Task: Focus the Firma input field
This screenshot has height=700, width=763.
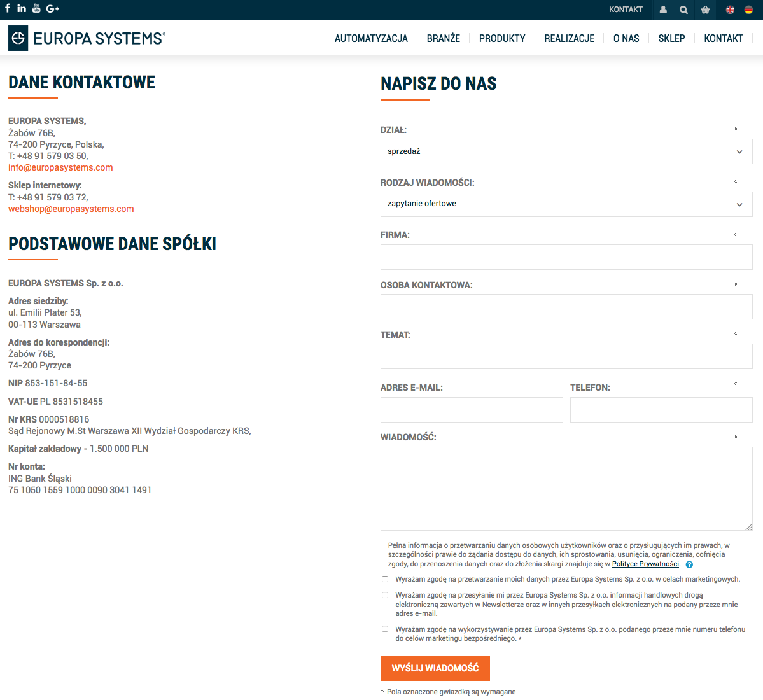Action: pos(566,257)
